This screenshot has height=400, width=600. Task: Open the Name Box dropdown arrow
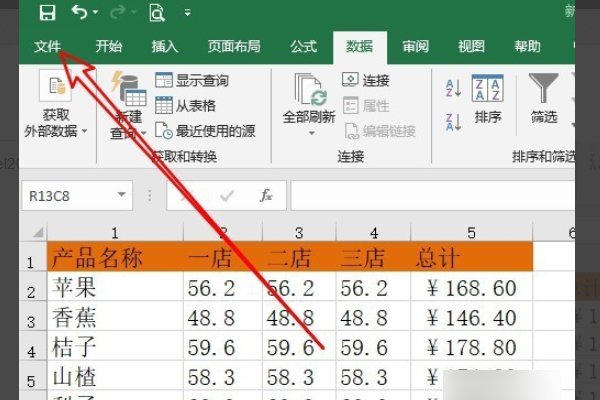coord(122,194)
